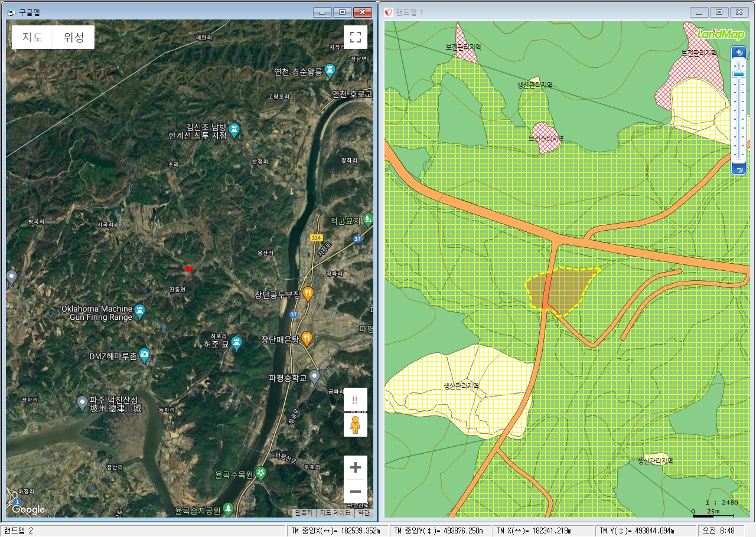Open the 연천 경순왕릉 place marker
The width and height of the screenshot is (756, 537).
[x=330, y=71]
